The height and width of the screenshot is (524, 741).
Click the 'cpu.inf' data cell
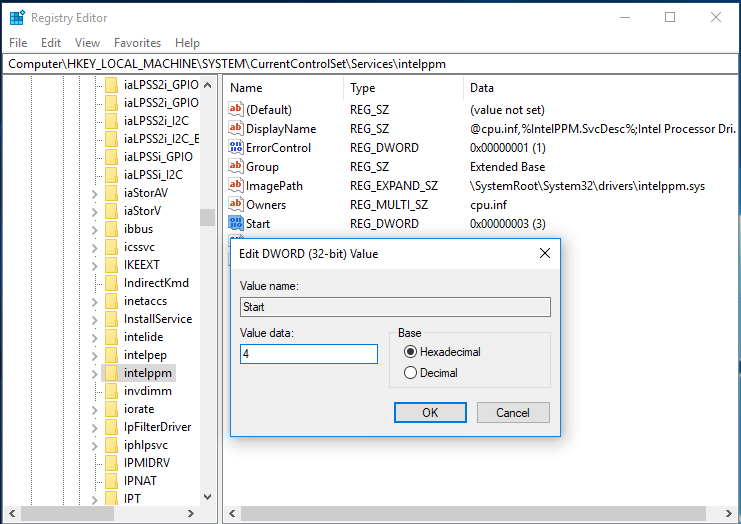pos(488,205)
